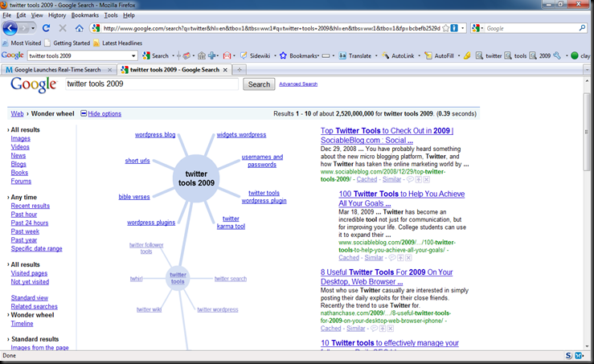Screen dimensions: 594x364
Task: Open 'Most Visited' bookmarks toolbar item
Action: 22,43
